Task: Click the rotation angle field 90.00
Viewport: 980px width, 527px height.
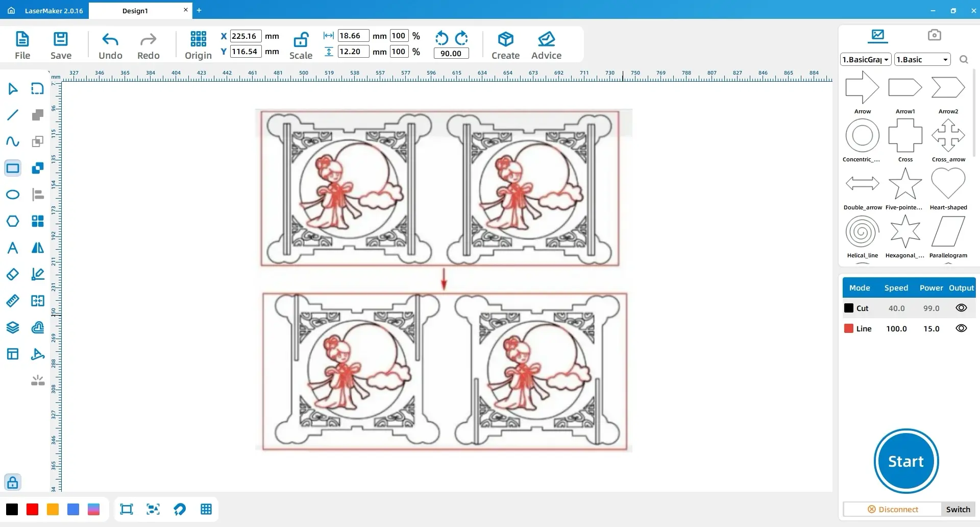Action: pyautogui.click(x=451, y=53)
